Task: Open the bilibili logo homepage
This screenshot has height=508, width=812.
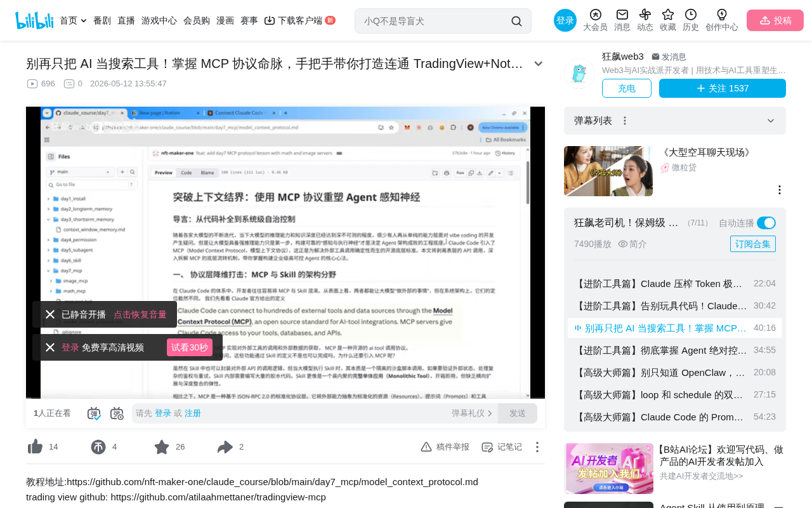Action: (34, 20)
